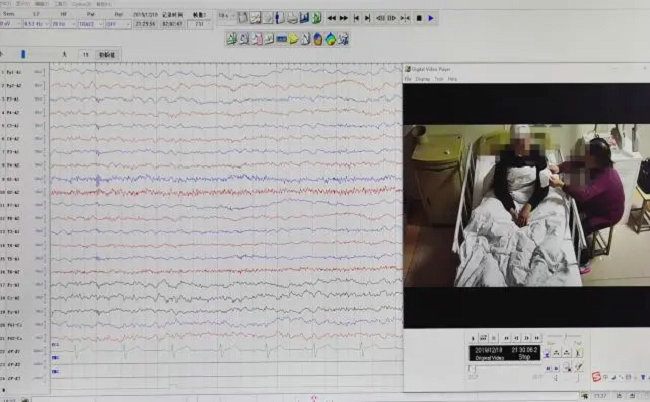650x402 pixels.
Task: Open the Sens sensitivity dropdown
Action: click(9, 23)
